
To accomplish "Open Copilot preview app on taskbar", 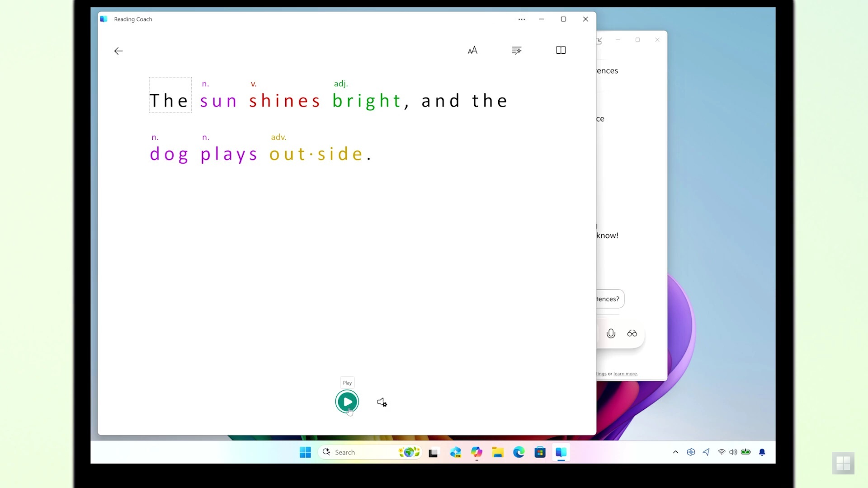I will click(x=455, y=452).
